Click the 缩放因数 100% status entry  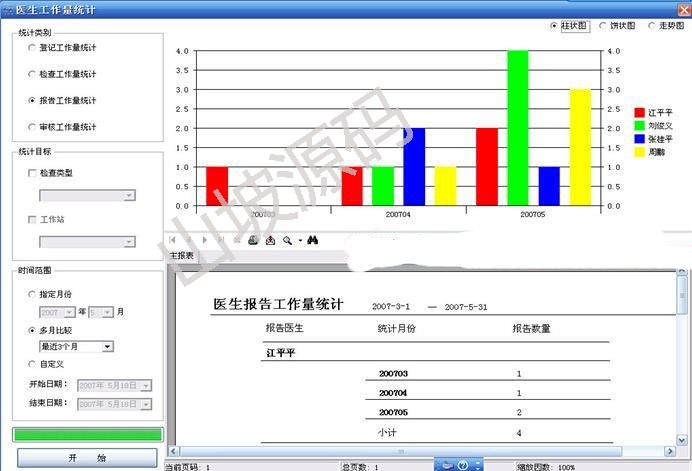click(545, 467)
